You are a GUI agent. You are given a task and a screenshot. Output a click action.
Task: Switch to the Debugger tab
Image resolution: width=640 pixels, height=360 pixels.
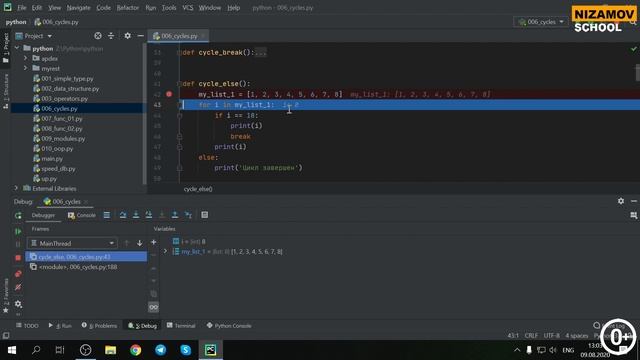coord(43,215)
